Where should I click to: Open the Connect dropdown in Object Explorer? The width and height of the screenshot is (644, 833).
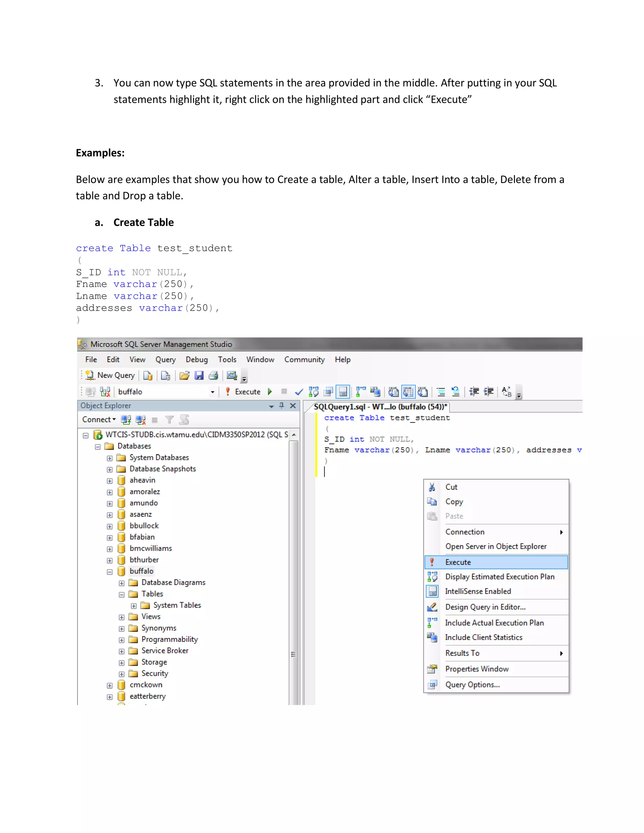pyautogui.click(x=99, y=420)
